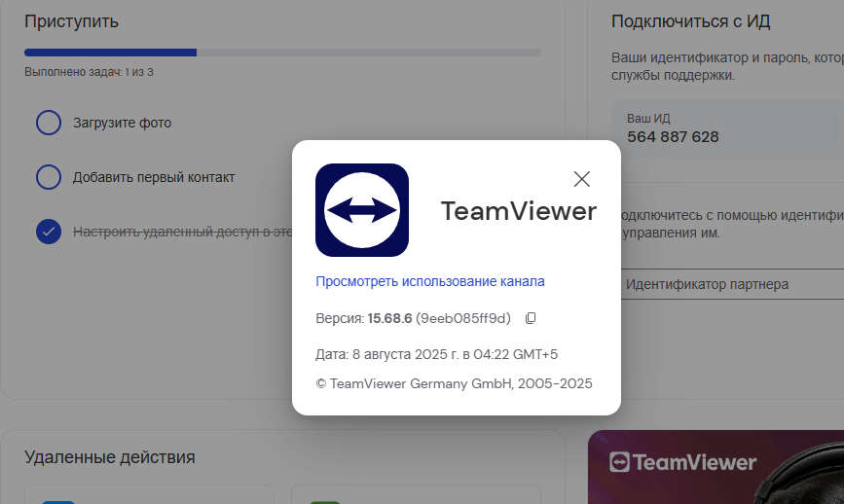Click the 'Загрузите фото' task label

[x=123, y=124]
